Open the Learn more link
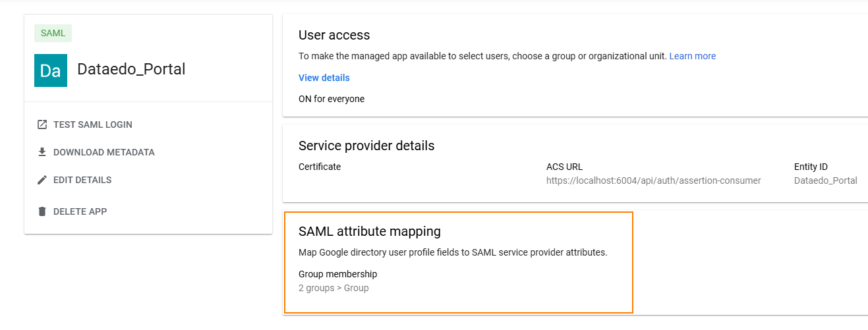868x330 pixels. coord(693,56)
